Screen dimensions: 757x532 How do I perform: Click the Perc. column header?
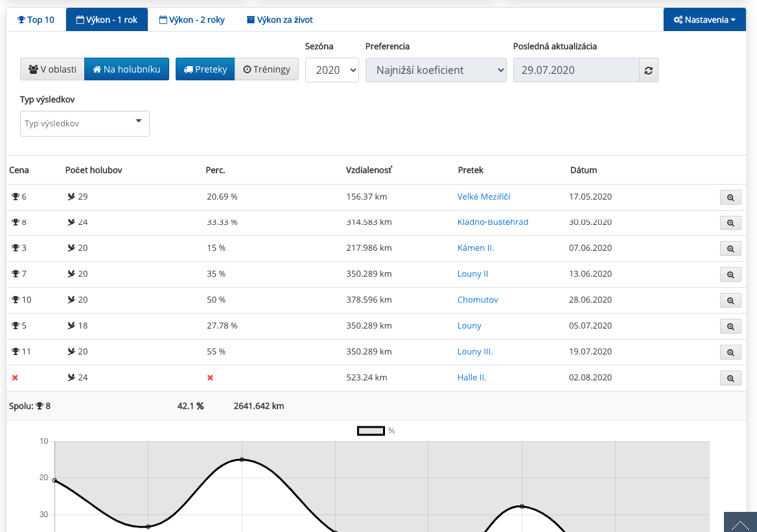[x=215, y=170]
